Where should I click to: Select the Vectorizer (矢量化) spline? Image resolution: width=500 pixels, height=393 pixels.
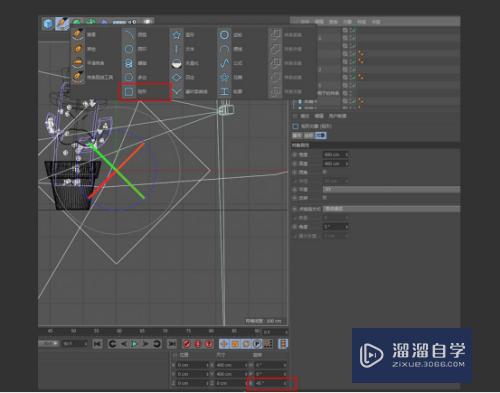[177, 63]
